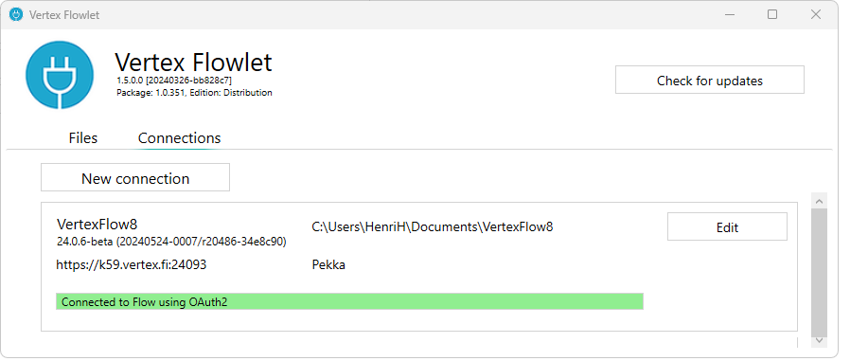Click the scrollbar up arrow
Image resolution: width=868 pixels, height=361 pixels.
pos(820,201)
